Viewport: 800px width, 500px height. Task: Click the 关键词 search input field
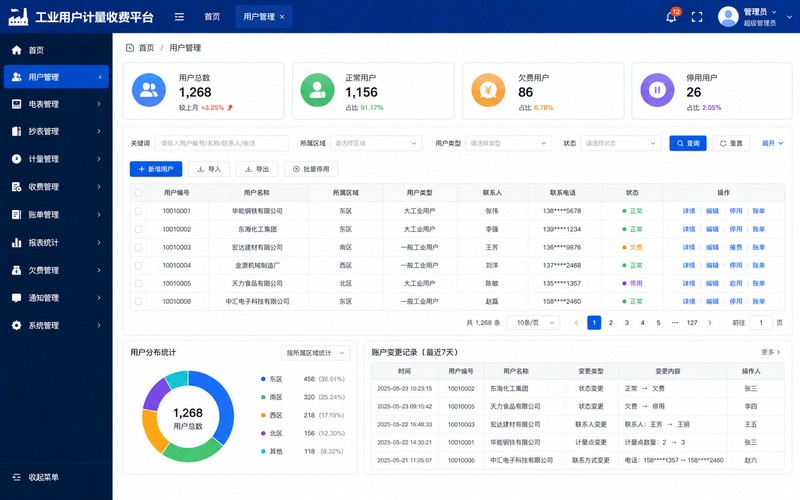pyautogui.click(x=221, y=143)
